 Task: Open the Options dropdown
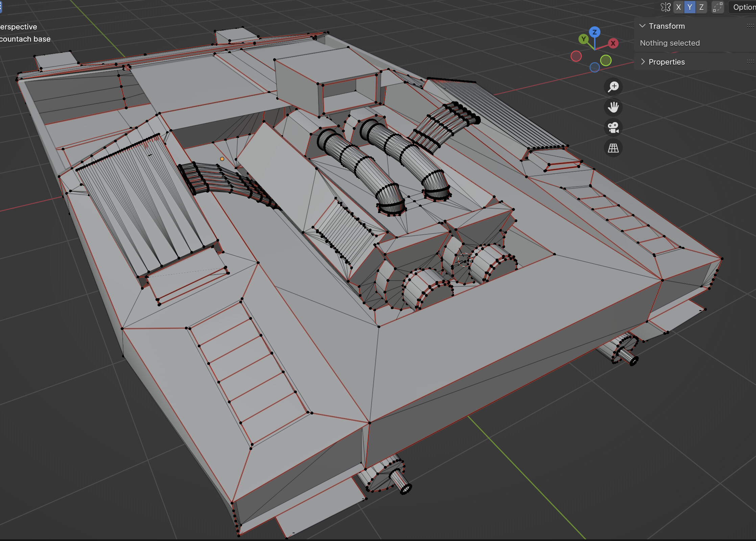click(x=742, y=7)
